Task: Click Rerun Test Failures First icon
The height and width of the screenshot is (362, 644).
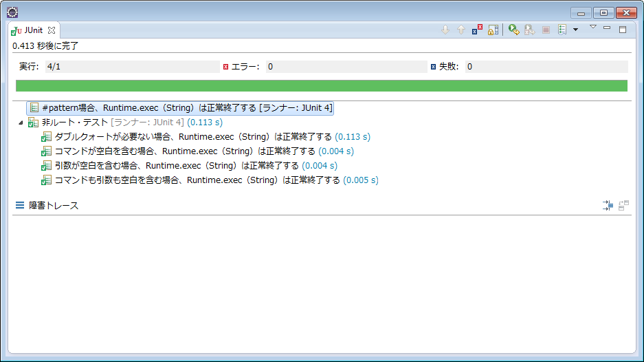Action: (x=529, y=30)
